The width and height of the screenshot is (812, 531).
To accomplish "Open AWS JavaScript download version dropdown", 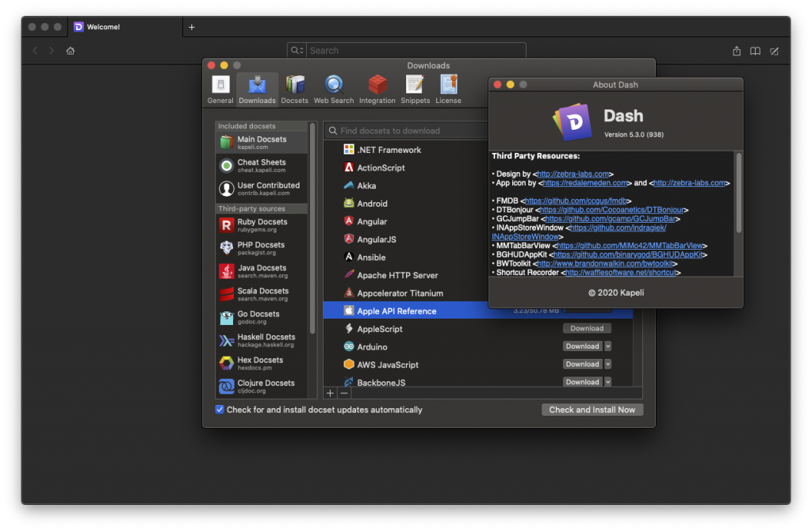I will pyautogui.click(x=608, y=365).
